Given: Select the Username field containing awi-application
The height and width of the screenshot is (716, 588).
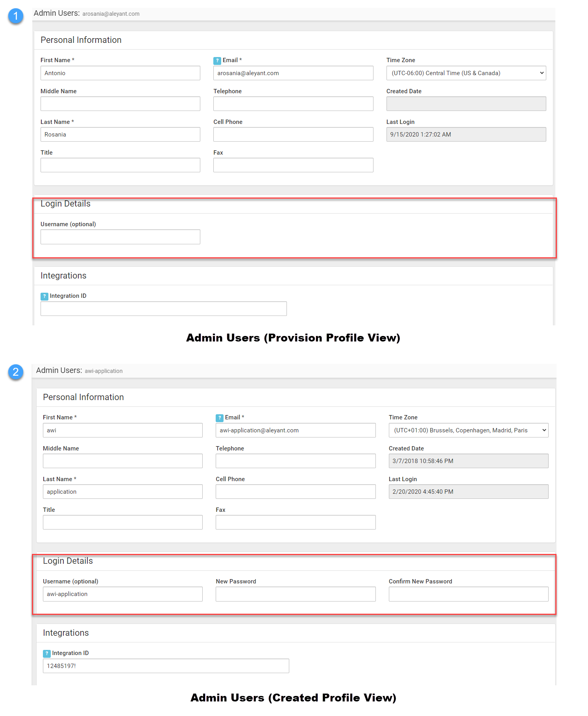Looking at the screenshot, I should [x=122, y=594].
